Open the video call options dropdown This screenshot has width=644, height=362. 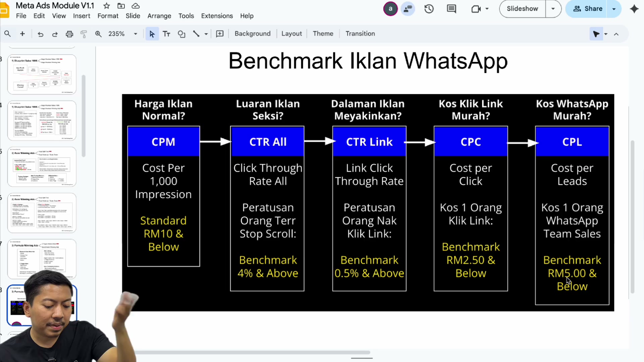(x=487, y=9)
